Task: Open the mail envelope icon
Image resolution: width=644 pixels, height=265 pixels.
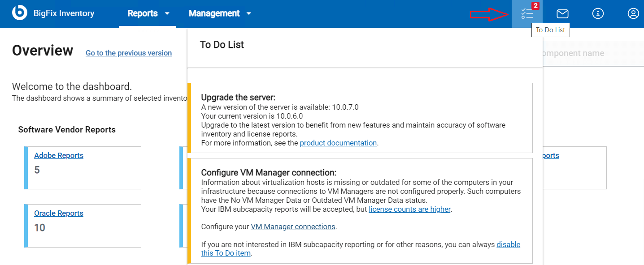Action: pyautogui.click(x=562, y=14)
